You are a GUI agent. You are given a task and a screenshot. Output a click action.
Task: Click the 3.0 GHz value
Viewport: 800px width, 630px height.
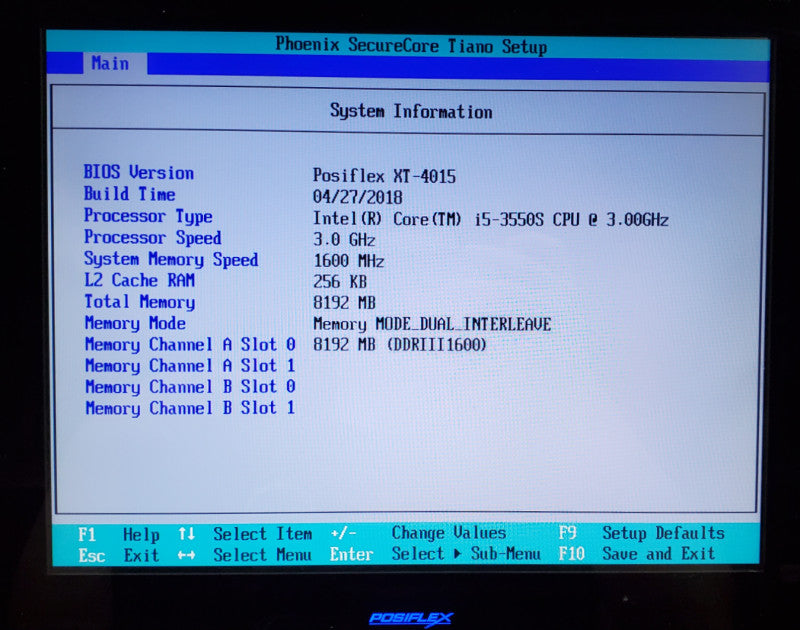344,240
